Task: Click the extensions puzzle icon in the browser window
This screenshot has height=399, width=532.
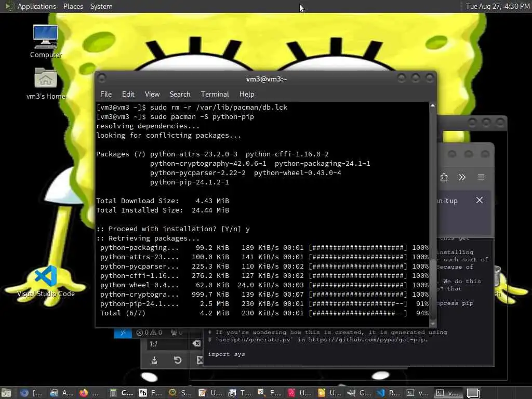Action: click(x=444, y=177)
